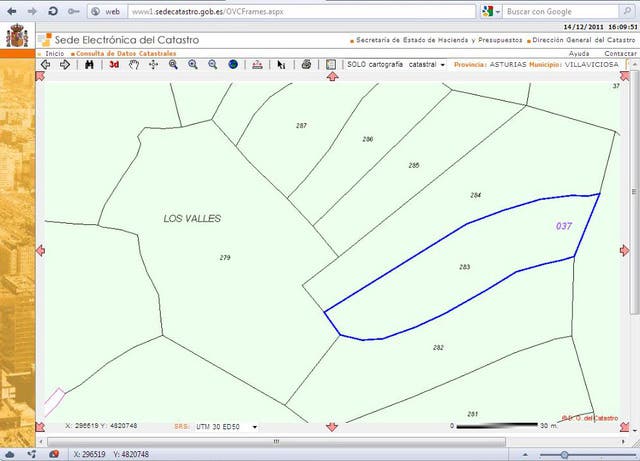Open the cartography layer dropdown
The width and height of the screenshot is (640, 461).
[x=442, y=64]
